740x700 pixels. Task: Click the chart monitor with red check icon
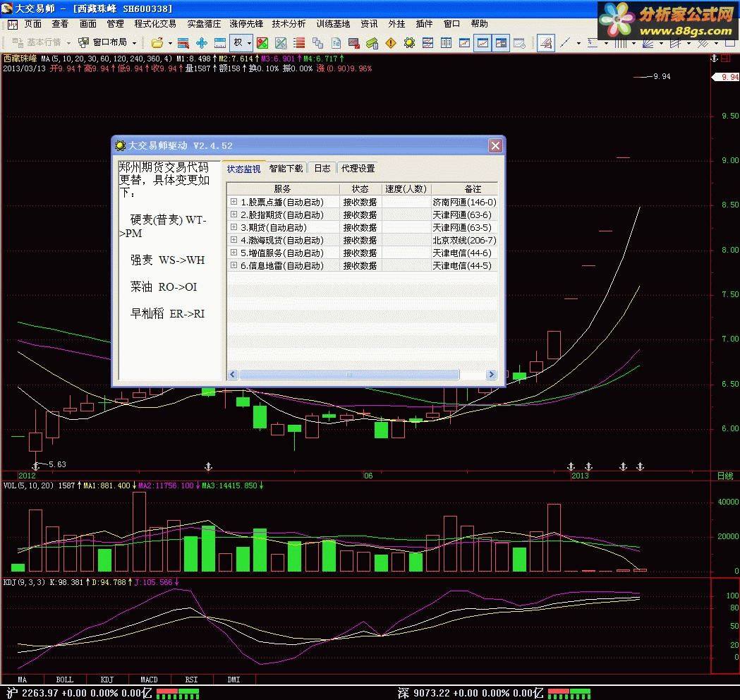click(354, 43)
